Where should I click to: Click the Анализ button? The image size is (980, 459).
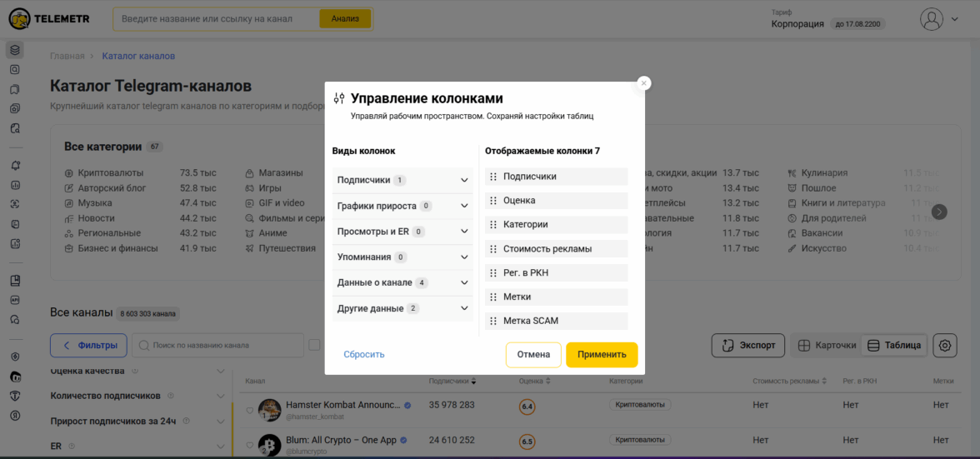345,18
